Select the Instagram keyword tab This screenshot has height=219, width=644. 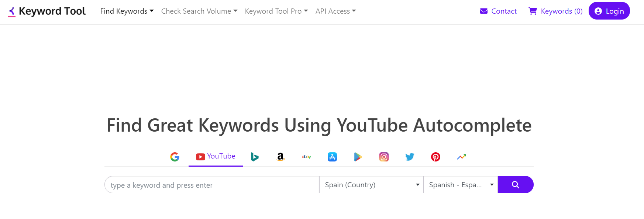pos(384,157)
